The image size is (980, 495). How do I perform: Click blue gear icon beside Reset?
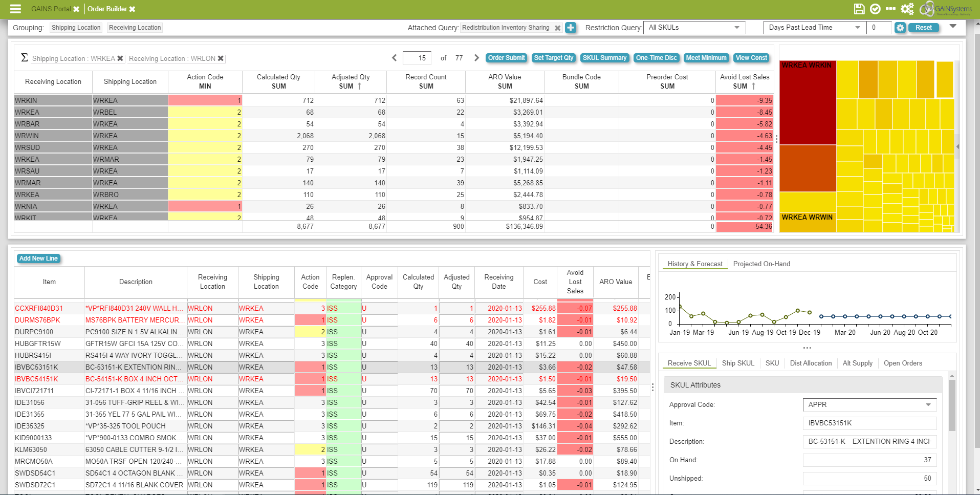pos(900,28)
